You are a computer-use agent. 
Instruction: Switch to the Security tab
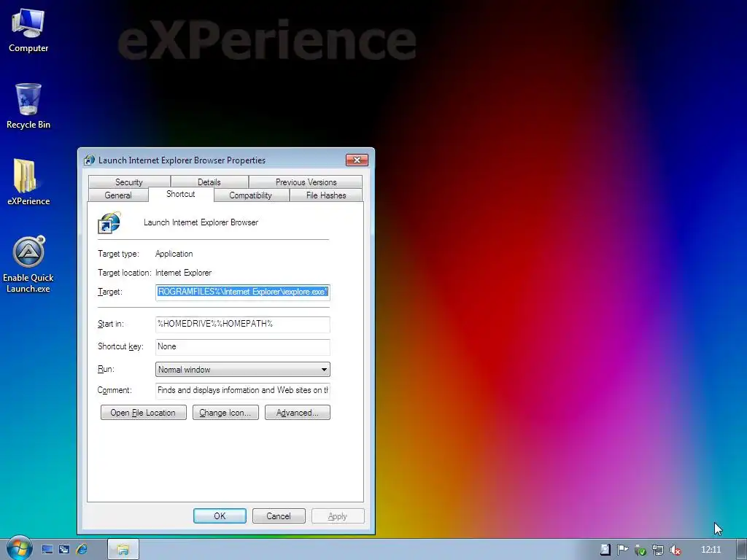click(128, 182)
